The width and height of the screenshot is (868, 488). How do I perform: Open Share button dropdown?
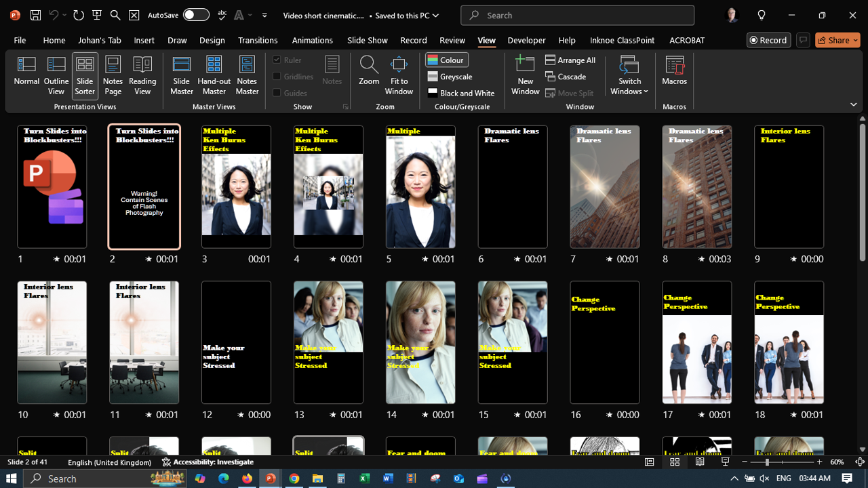[x=856, y=40]
